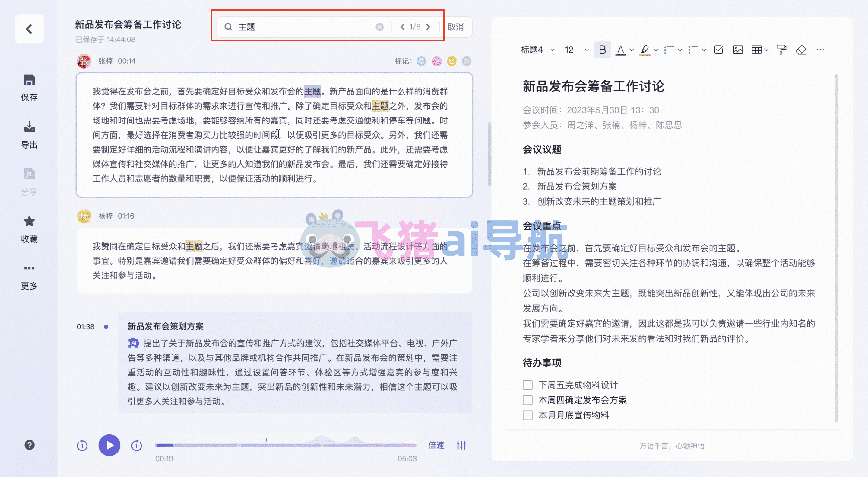Click 张楠 speaker avatar

coord(84,61)
